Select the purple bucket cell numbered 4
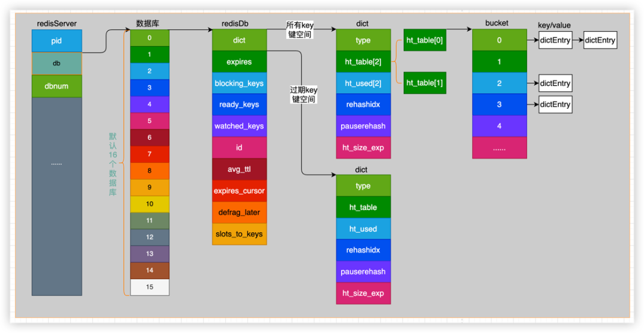 tap(499, 126)
